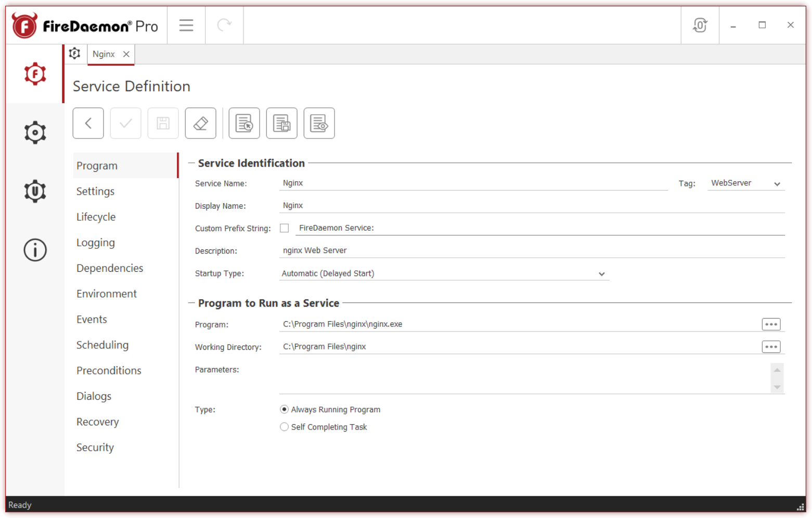Image resolution: width=812 pixels, height=518 pixels.
Task: Click Parameters scroll down arrow
Action: tap(777, 387)
